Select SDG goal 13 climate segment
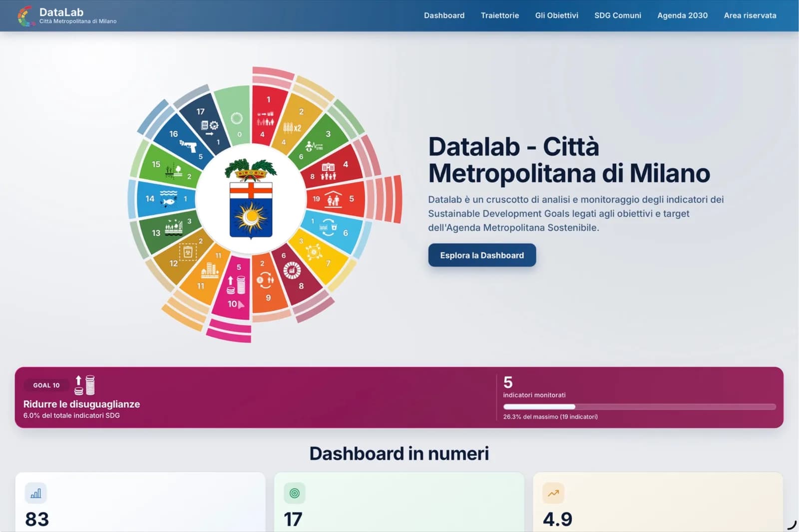The image size is (799, 532). (170, 229)
